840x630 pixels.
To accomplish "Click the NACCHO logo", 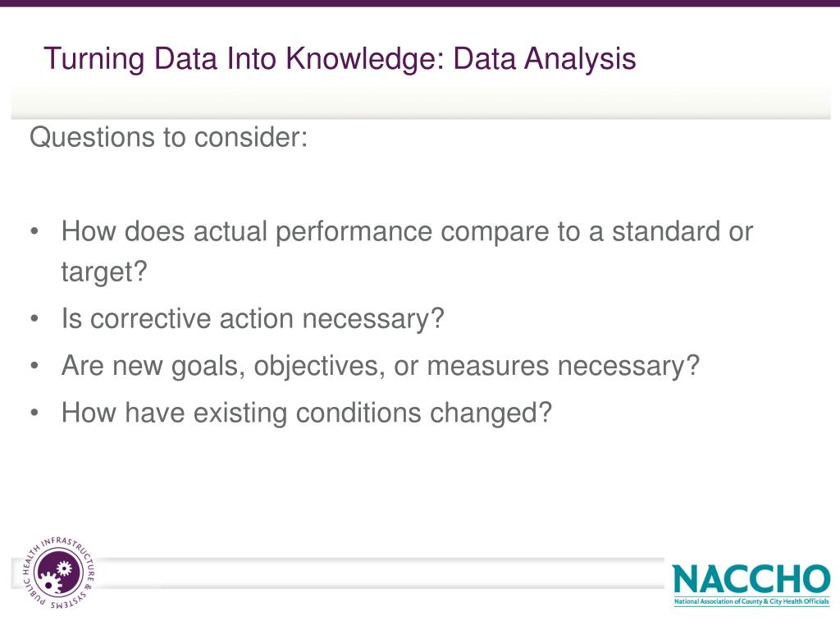I will tap(751, 584).
